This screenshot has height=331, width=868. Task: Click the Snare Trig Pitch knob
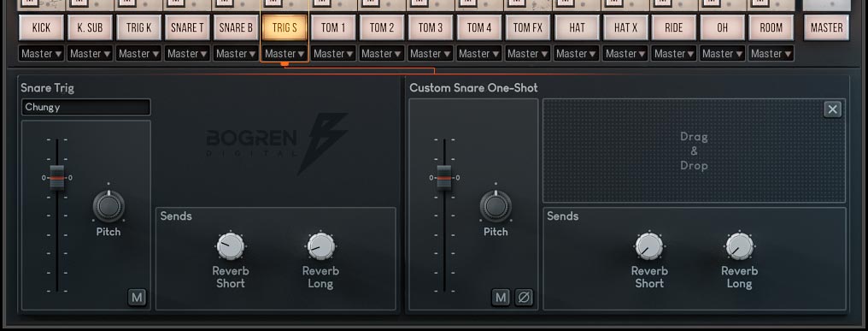[108, 205]
